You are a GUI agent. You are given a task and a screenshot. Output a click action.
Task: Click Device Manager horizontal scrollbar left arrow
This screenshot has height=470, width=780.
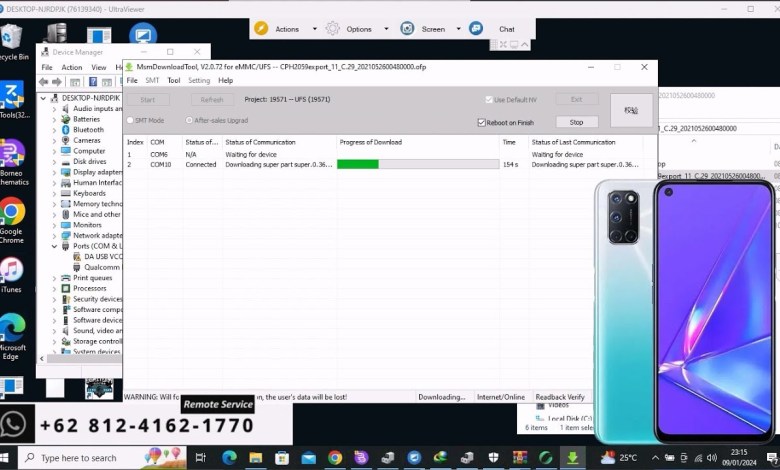click(x=42, y=358)
